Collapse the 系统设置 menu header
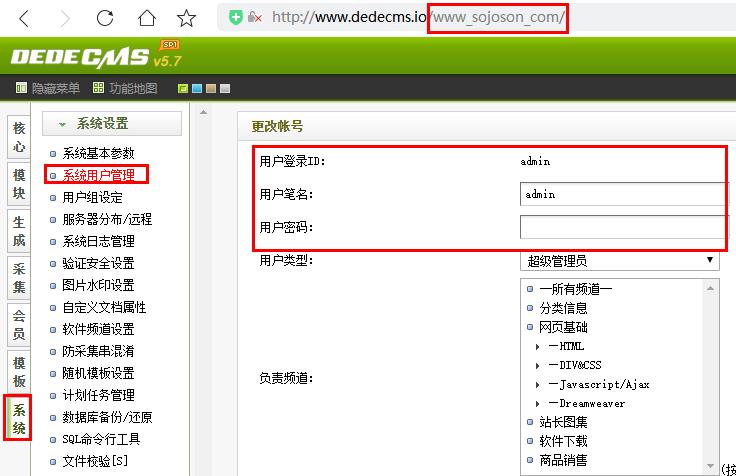Screen dimensions: 736x476 pyautogui.click(x=112, y=123)
